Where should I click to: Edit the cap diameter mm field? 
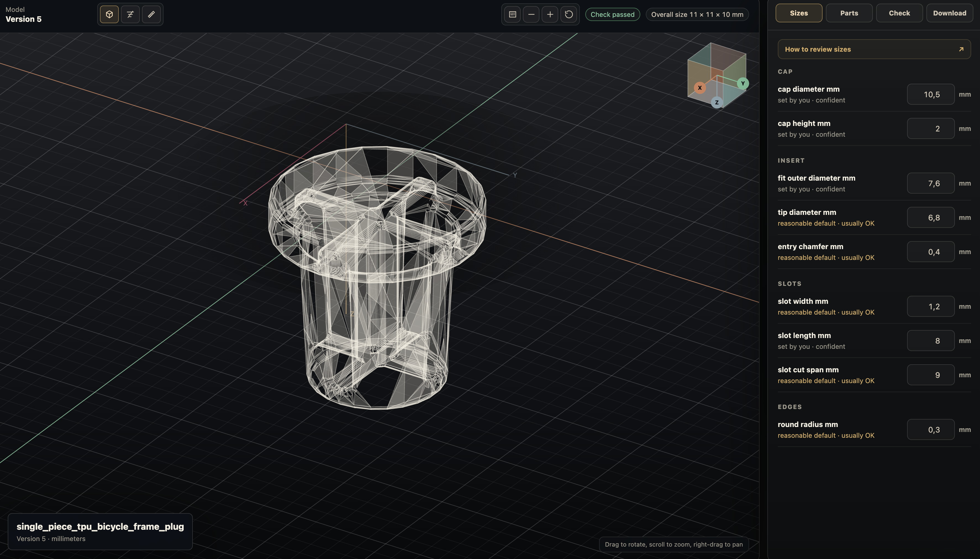click(931, 94)
